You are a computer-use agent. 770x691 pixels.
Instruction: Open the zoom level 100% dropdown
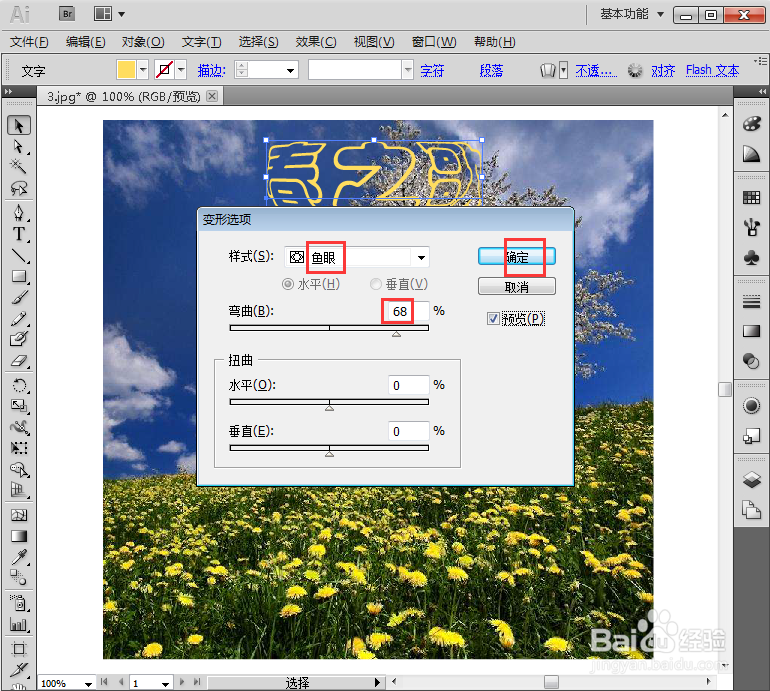pos(88,683)
